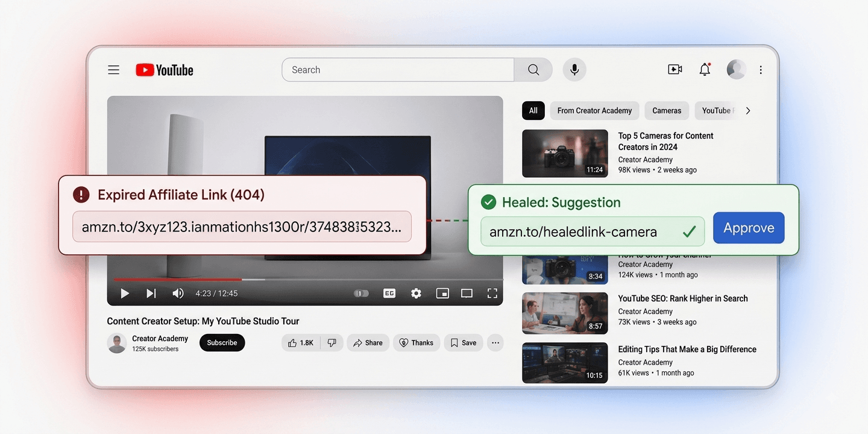
Task: Click '98K views • 2 weeks ago' text
Action: (x=658, y=170)
